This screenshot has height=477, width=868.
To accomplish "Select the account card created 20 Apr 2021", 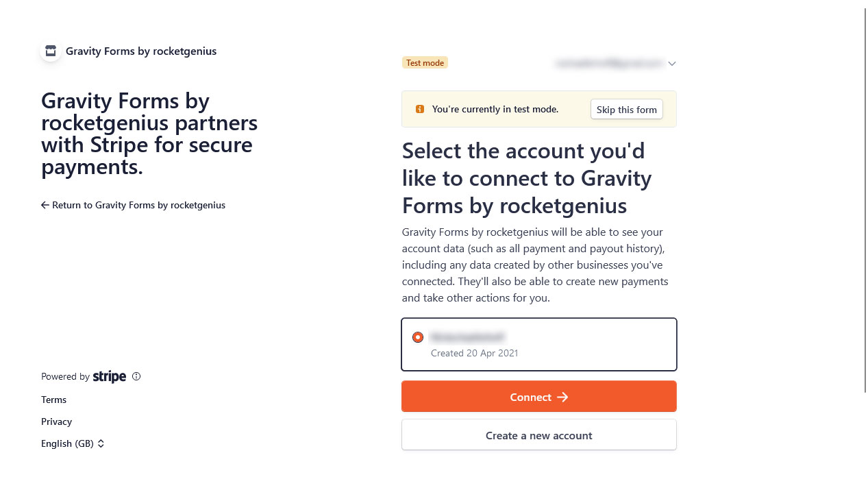I will point(539,344).
